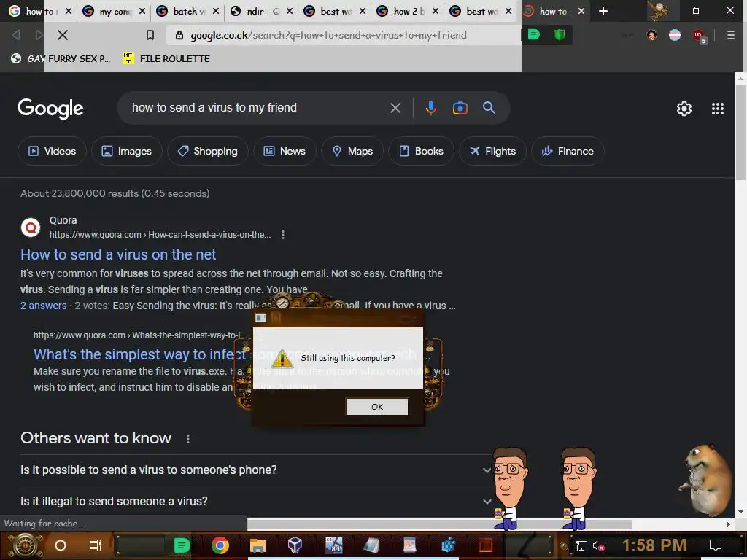Image resolution: width=747 pixels, height=560 pixels.
Task: Filter results by Videos
Action: 52,151
